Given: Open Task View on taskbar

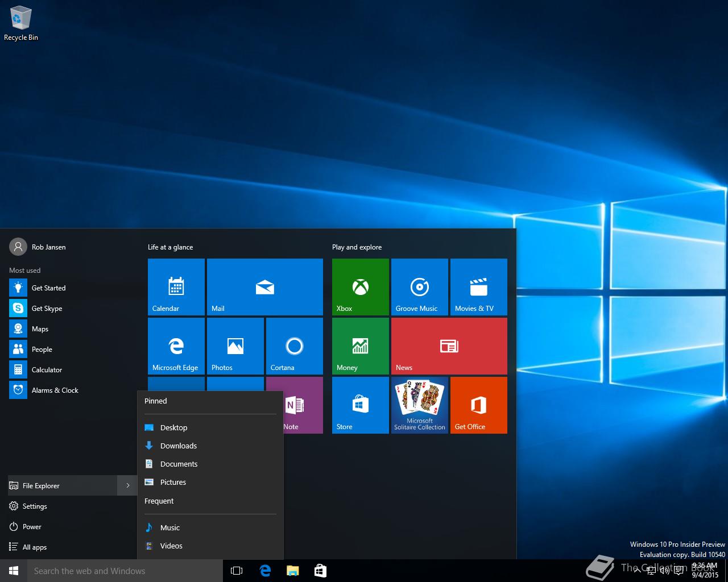Looking at the screenshot, I should coord(237,571).
